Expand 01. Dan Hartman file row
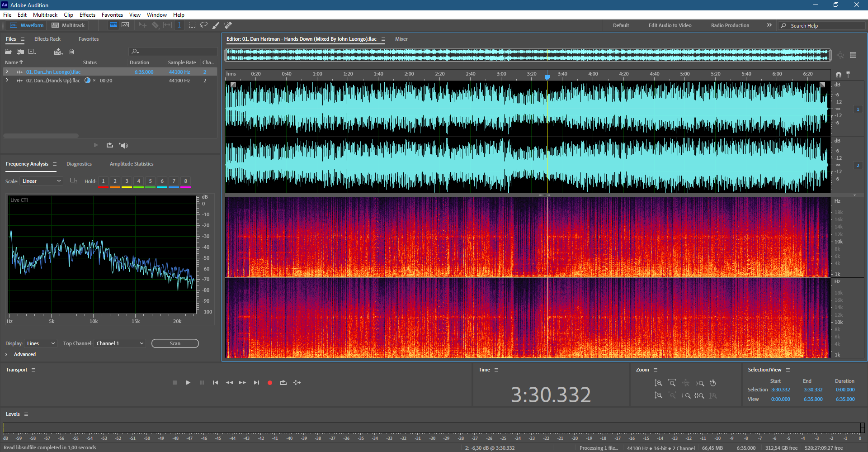Screen dimensions: 868x452 point(7,71)
